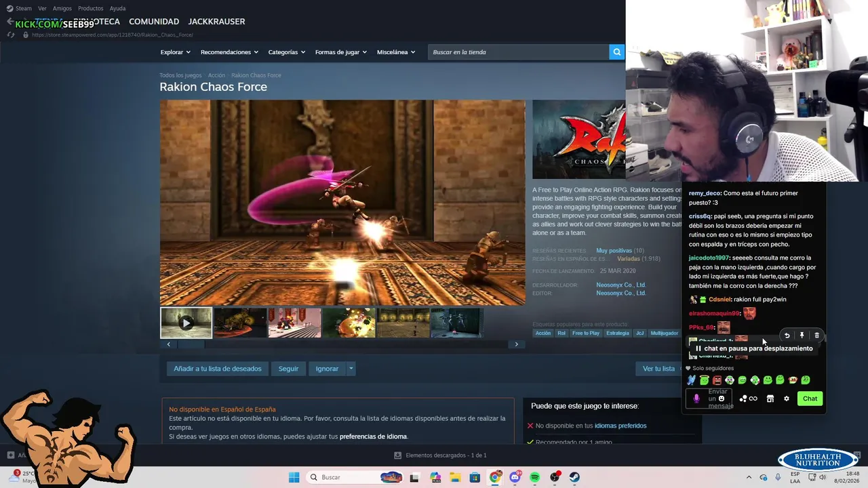Screen dimensions: 868x488
Task: Open the Muy positivas recent reviews link
Action: [614, 251]
